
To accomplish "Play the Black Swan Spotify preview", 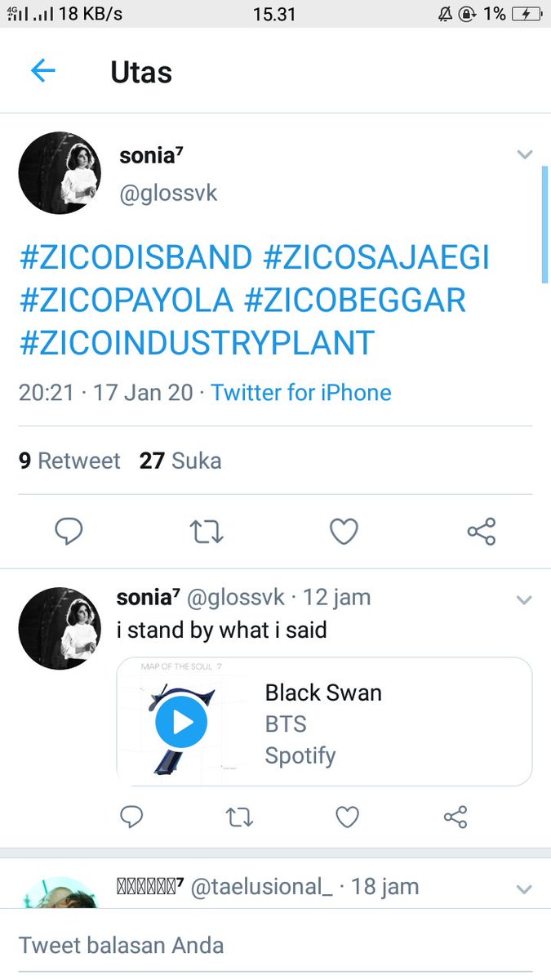I will point(181,722).
